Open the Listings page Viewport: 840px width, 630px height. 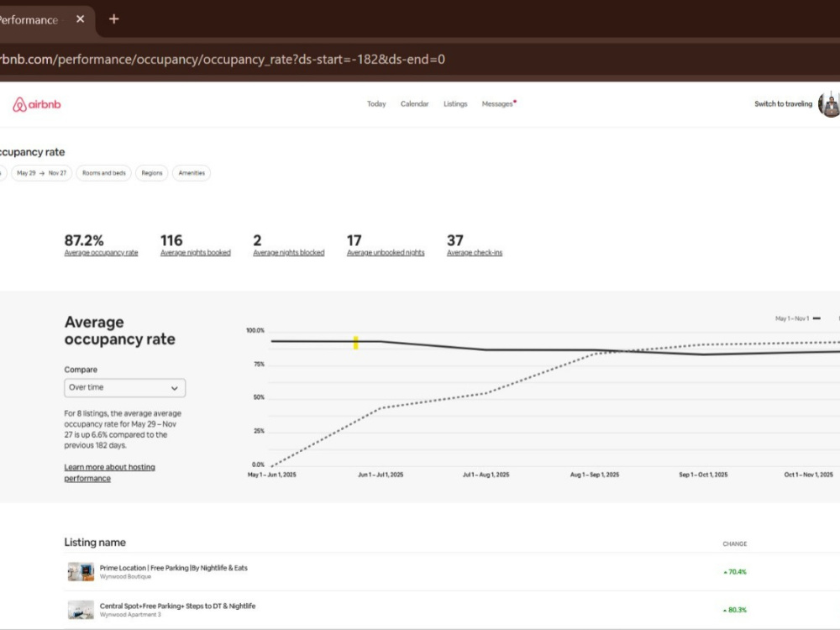pos(455,104)
